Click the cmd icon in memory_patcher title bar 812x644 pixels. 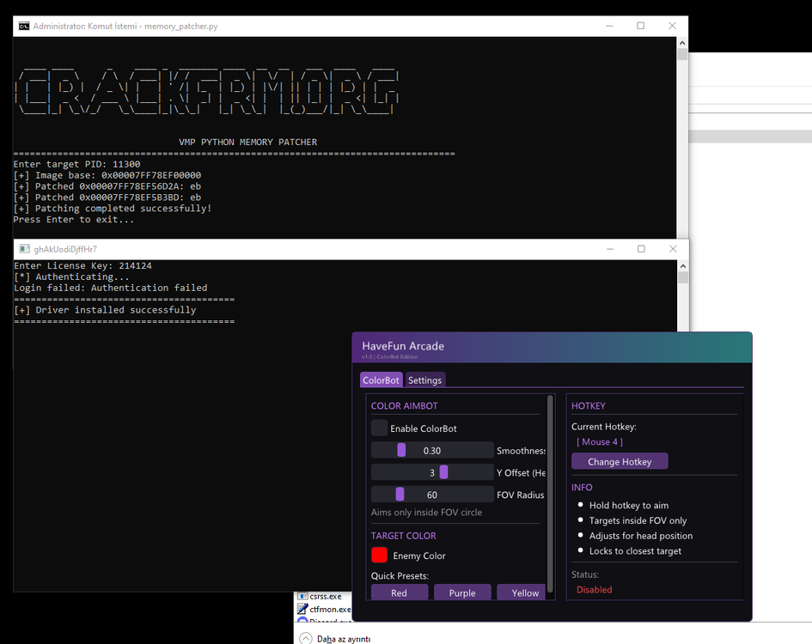[x=25, y=26]
